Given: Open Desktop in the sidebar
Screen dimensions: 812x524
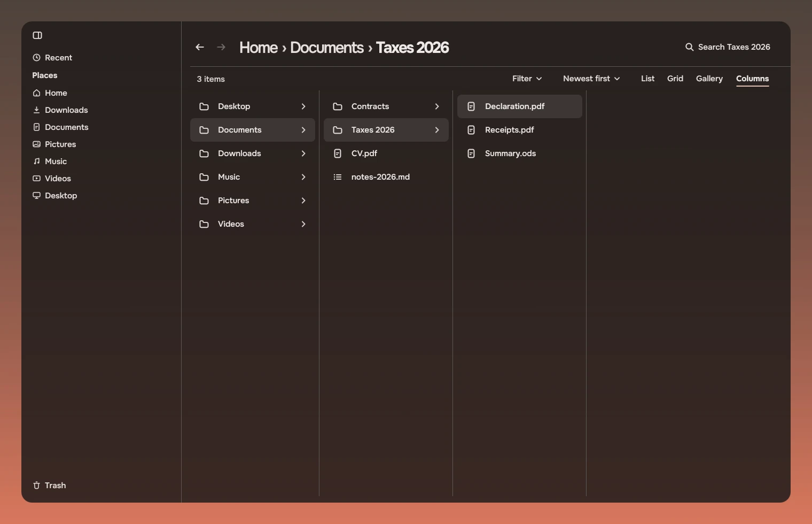Looking at the screenshot, I should tap(54, 196).
